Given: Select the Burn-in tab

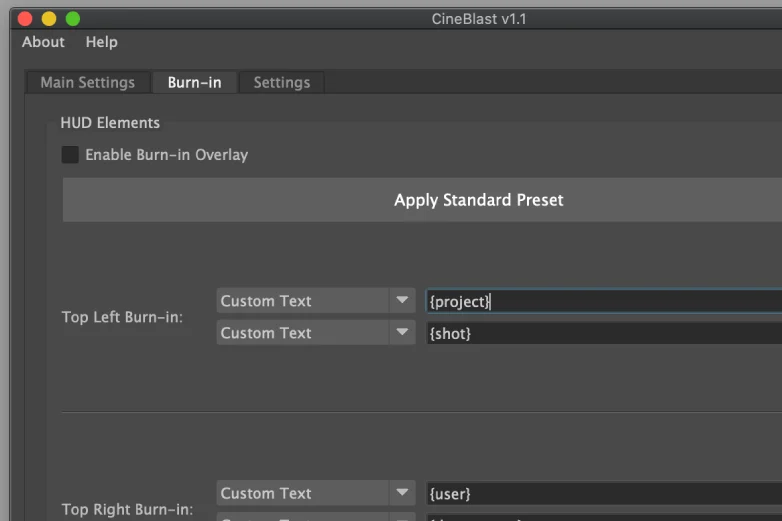Looking at the screenshot, I should pos(194,82).
